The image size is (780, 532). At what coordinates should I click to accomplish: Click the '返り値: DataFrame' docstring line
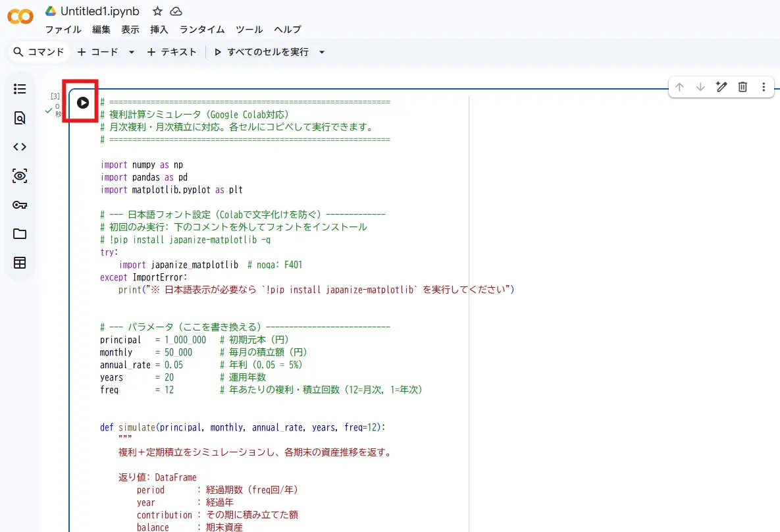tap(157, 477)
